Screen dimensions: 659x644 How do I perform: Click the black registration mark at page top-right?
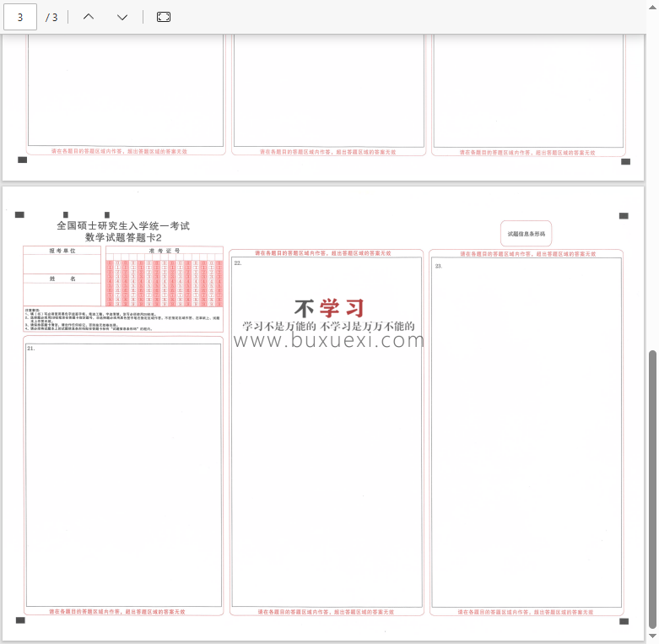[624, 216]
